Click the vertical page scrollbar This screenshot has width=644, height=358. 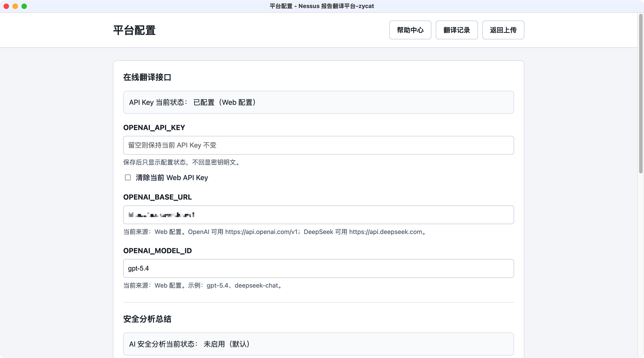[640, 94]
